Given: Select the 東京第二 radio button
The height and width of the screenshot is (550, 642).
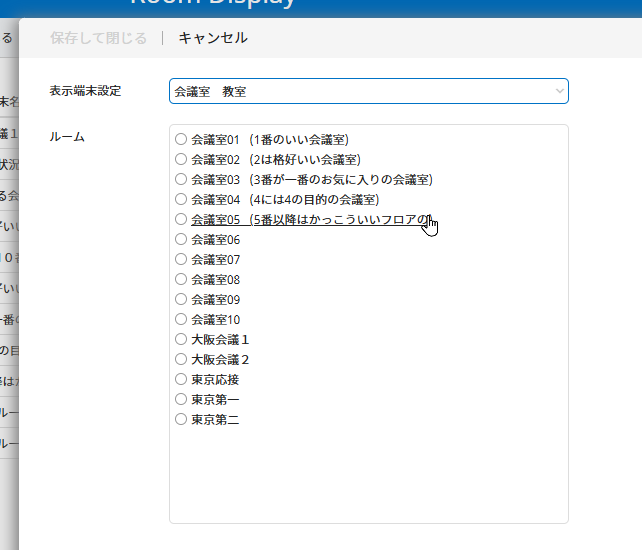Looking at the screenshot, I should tap(181, 419).
